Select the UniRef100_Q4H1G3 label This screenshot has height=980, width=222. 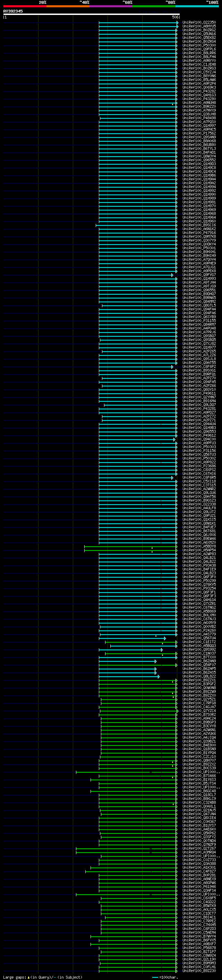[x=199, y=95]
